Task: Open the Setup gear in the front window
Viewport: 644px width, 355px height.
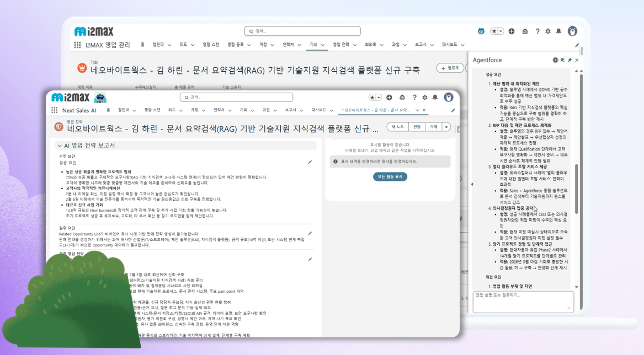Action: (x=425, y=97)
